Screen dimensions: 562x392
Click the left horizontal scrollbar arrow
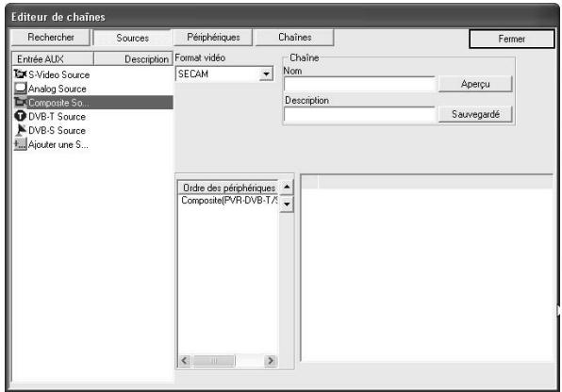point(185,360)
